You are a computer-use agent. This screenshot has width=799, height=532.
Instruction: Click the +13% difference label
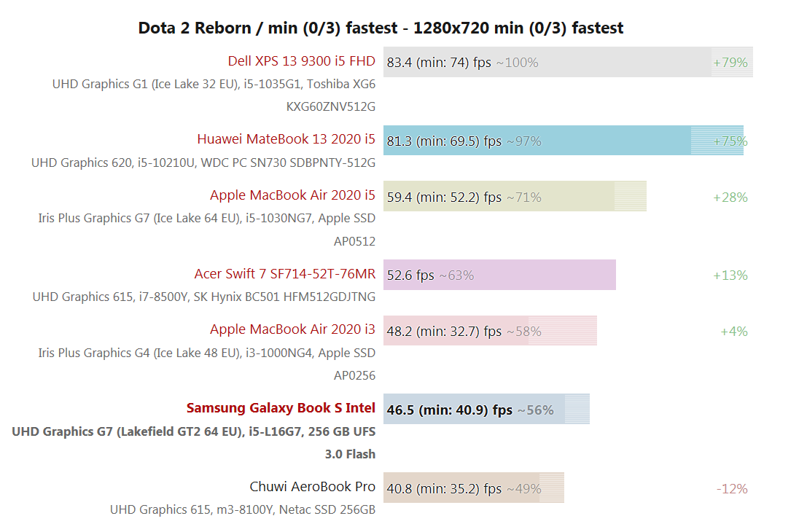[730, 275]
